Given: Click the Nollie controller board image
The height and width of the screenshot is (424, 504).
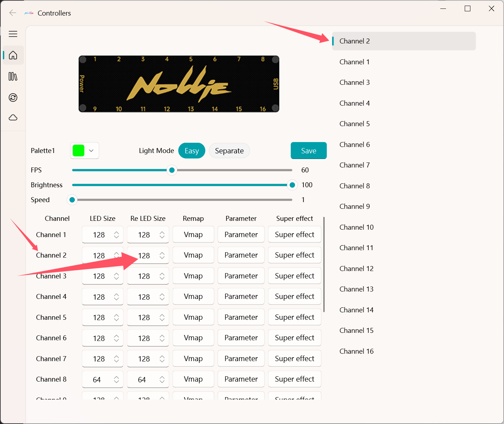Looking at the screenshot, I should [x=179, y=84].
